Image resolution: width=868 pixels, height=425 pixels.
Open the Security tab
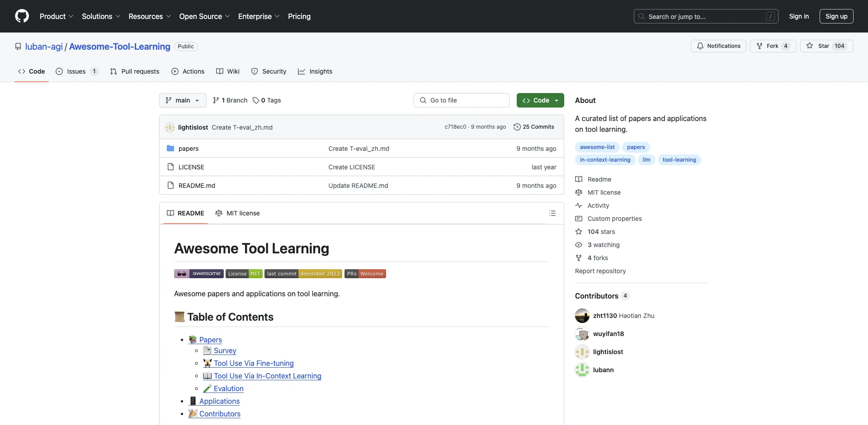tap(269, 71)
